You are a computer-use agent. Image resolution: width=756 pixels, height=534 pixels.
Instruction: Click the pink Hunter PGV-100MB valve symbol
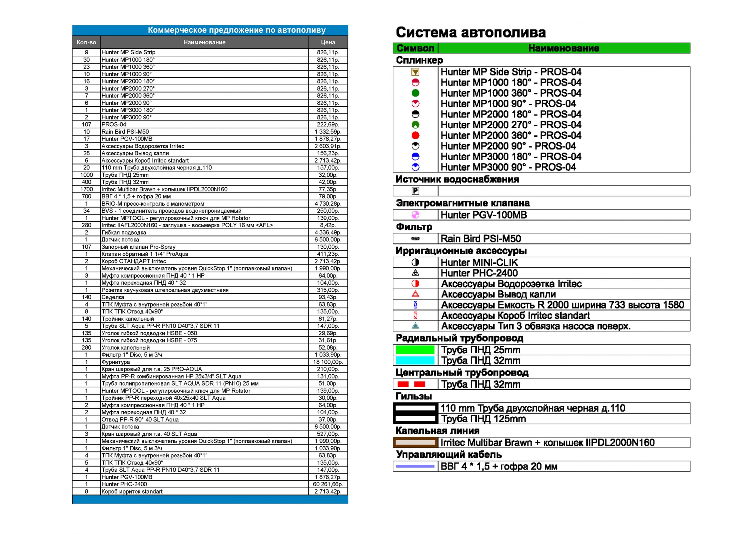(x=415, y=215)
